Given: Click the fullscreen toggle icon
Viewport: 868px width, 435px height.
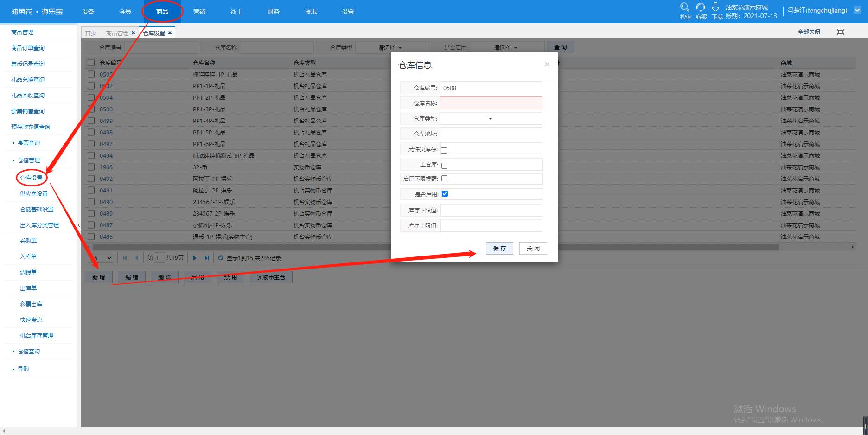Looking at the screenshot, I should coord(841,32).
